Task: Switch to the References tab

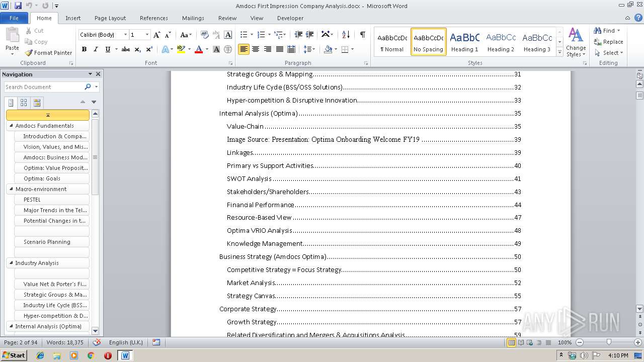Action: click(154, 18)
